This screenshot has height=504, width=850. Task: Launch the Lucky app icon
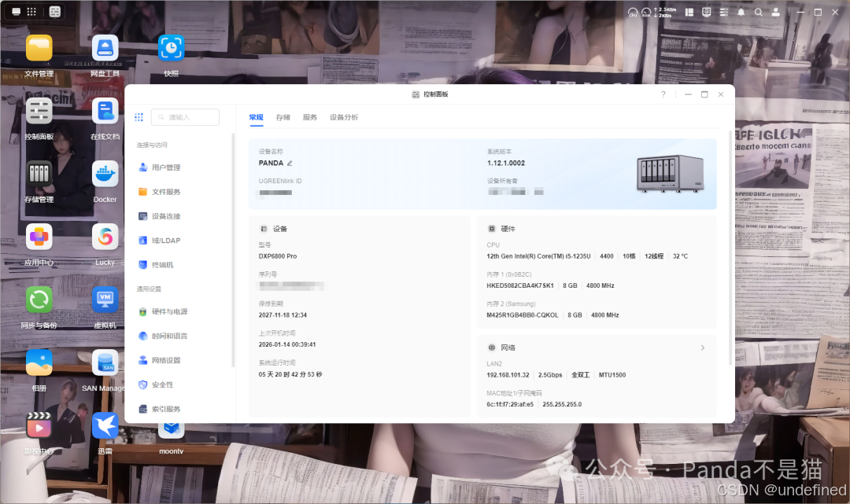coord(105,237)
